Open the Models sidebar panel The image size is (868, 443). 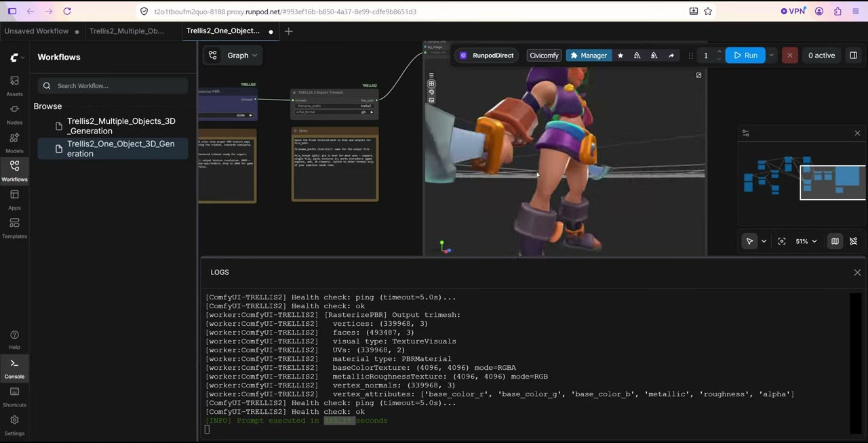pyautogui.click(x=14, y=142)
